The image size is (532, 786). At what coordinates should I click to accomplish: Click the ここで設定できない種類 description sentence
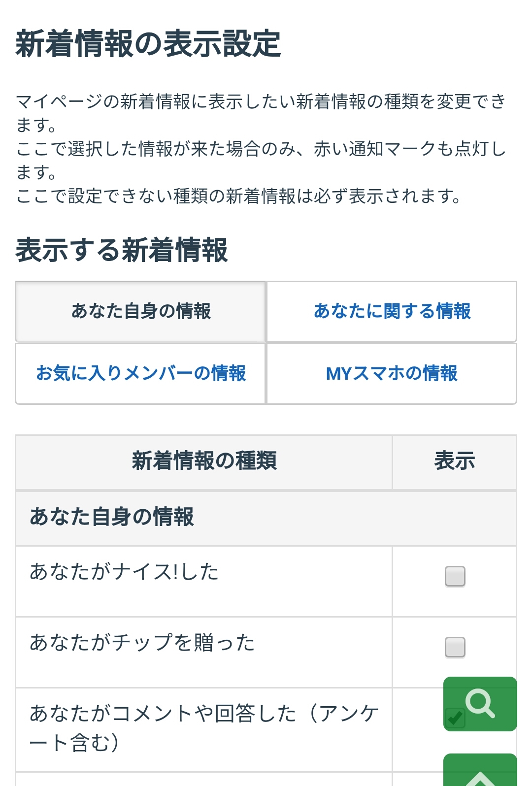(x=238, y=196)
